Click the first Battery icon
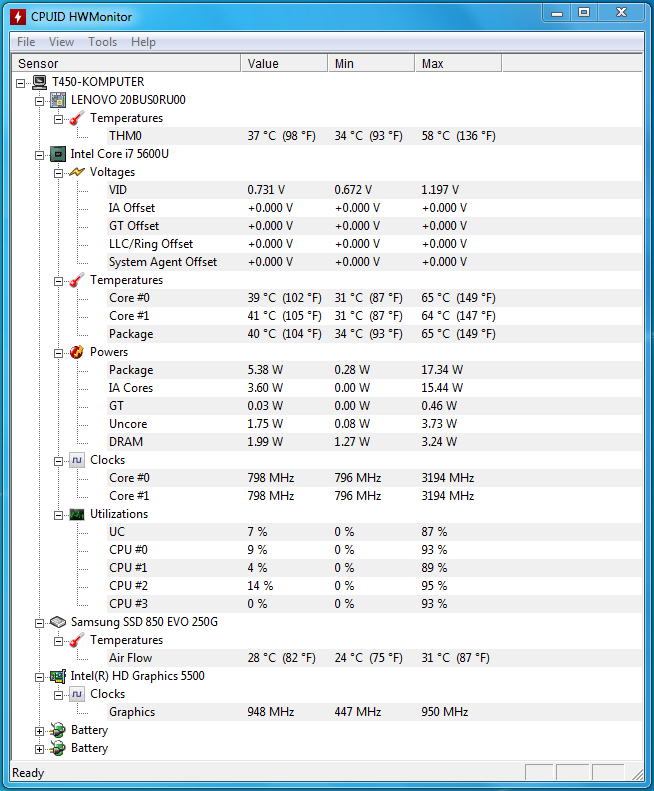This screenshot has width=654, height=791. tap(58, 730)
